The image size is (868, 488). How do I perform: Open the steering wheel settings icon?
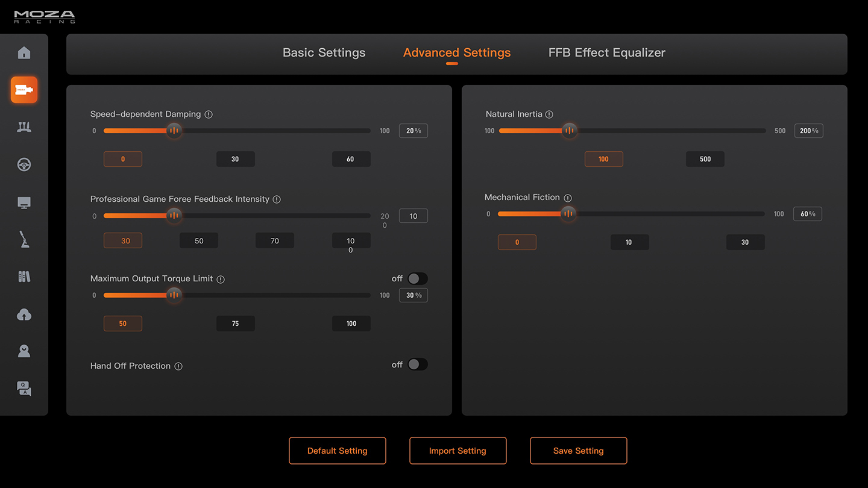pyautogui.click(x=24, y=164)
